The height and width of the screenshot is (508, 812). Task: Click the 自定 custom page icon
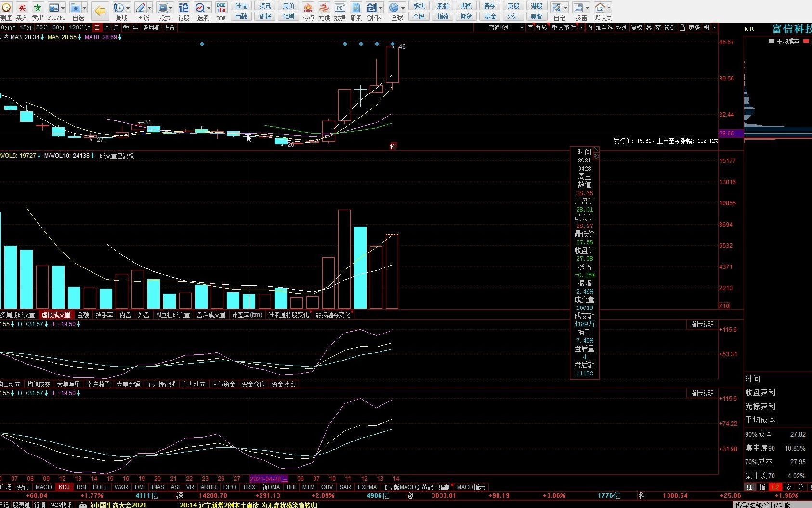(556, 8)
